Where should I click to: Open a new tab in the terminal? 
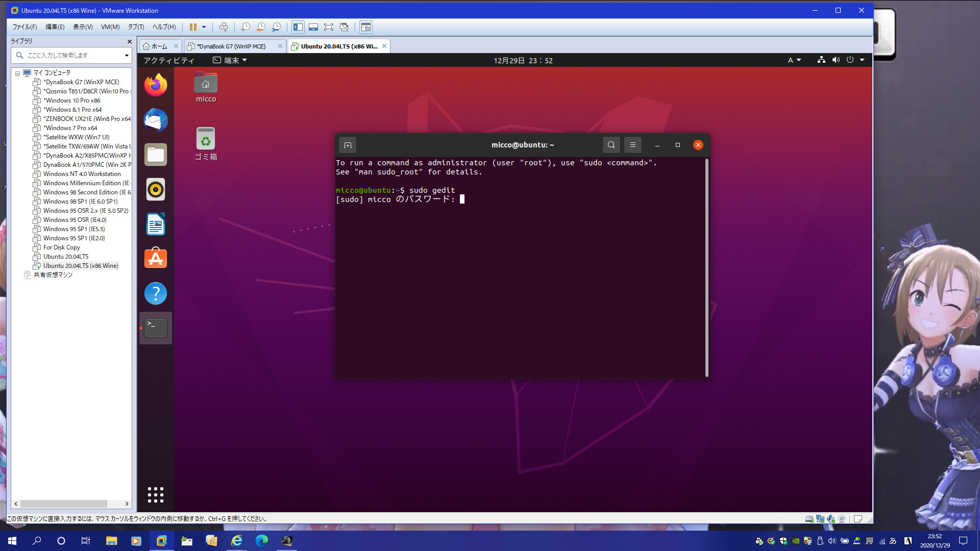348,145
